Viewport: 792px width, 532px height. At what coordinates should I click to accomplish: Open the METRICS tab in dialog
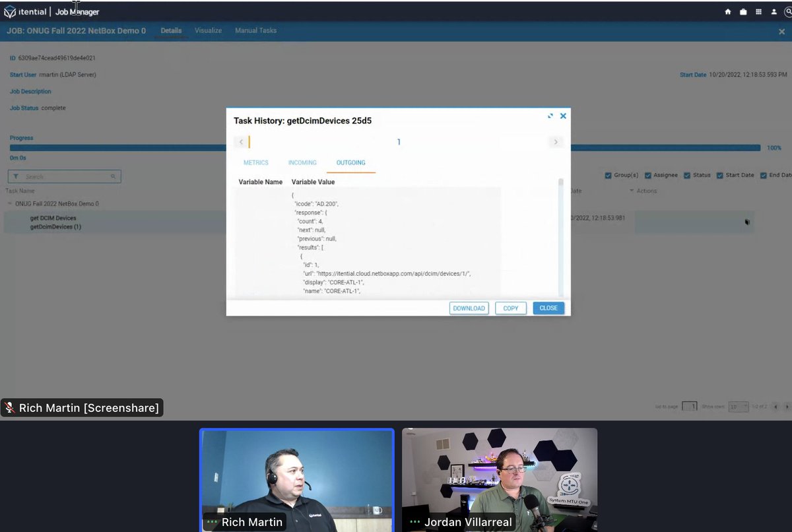coord(256,162)
